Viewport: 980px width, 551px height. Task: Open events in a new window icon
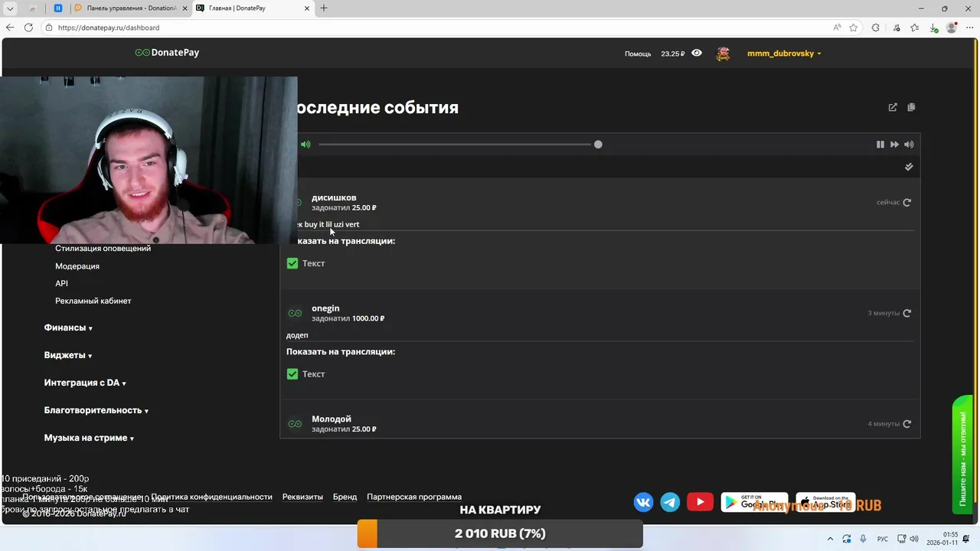tap(893, 107)
